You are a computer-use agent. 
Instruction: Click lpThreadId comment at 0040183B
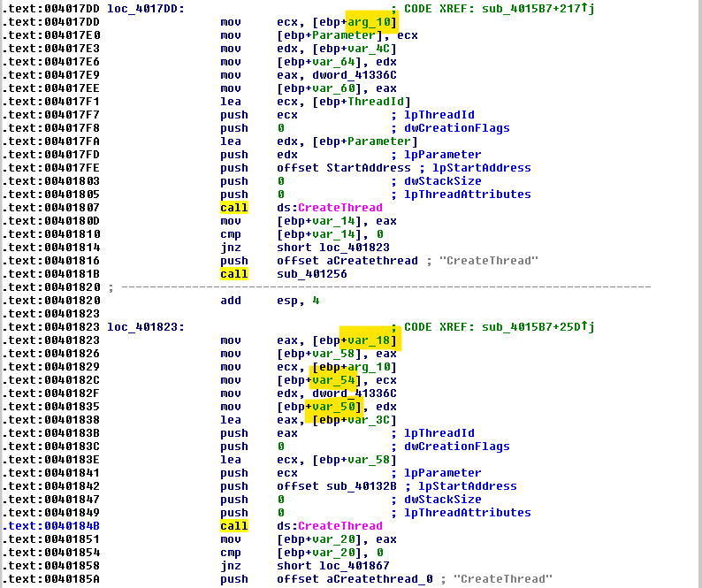(439, 433)
